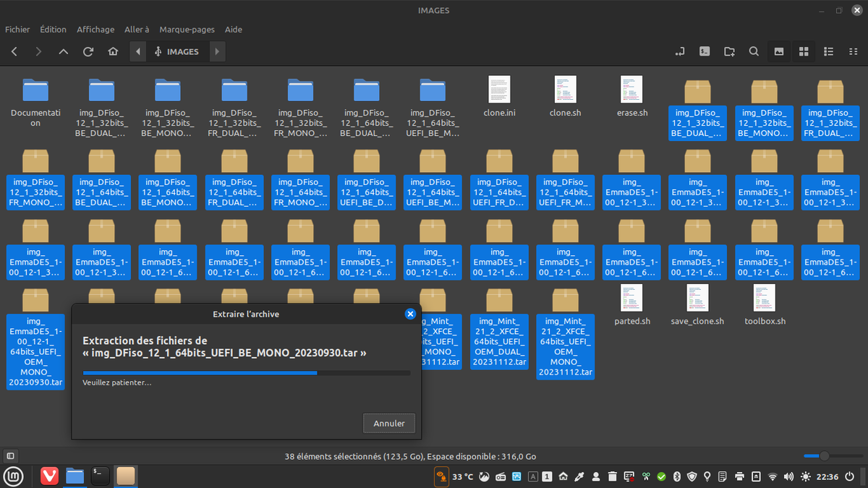Switch to detailed list view
Image resolution: width=868 pixels, height=488 pixels.
point(828,51)
